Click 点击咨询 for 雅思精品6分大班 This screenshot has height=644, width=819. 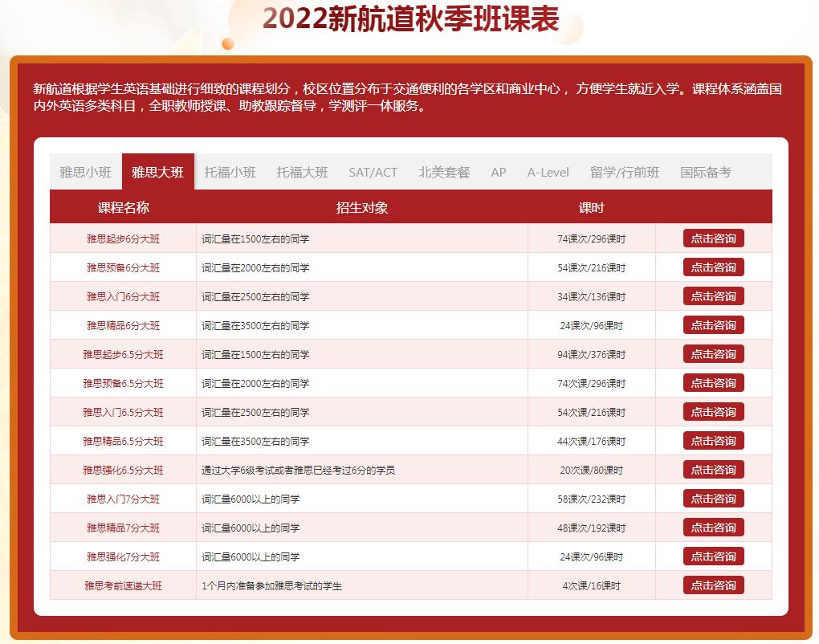click(714, 325)
